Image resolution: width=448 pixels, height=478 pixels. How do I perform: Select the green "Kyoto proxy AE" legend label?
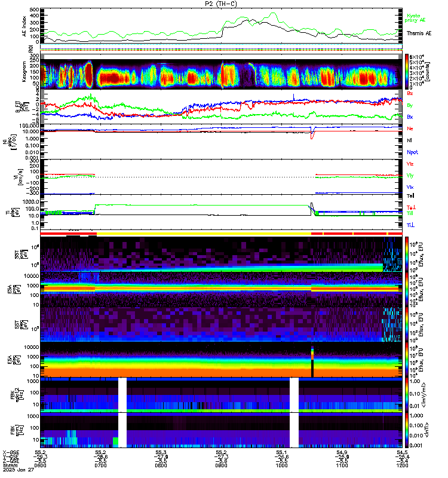415,18
